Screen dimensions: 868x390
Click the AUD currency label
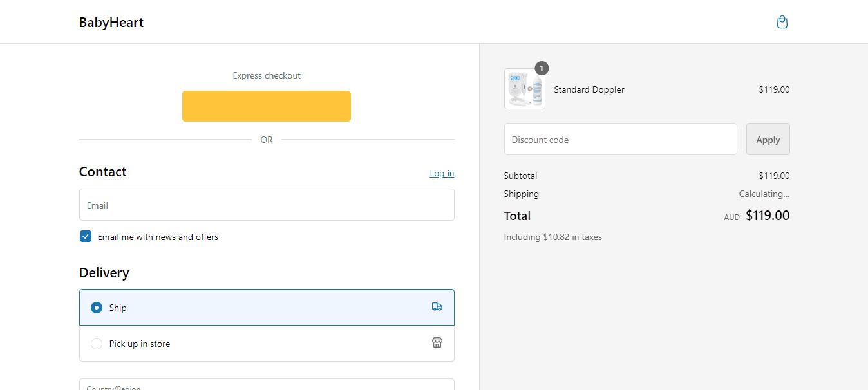[731, 218]
